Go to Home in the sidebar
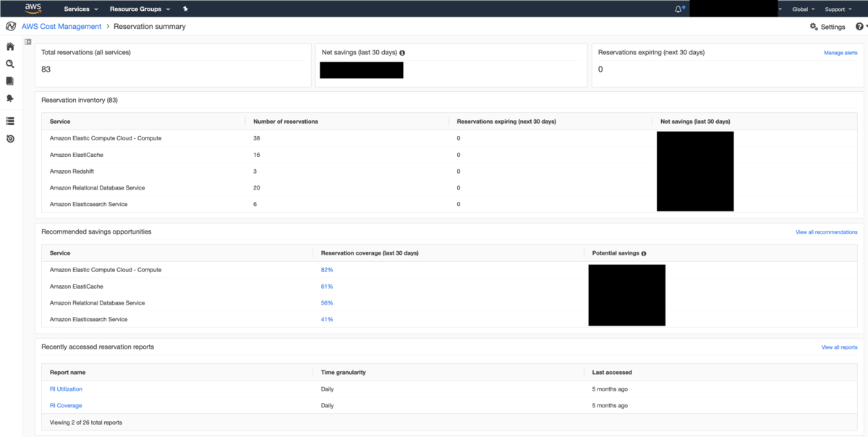 (x=10, y=46)
